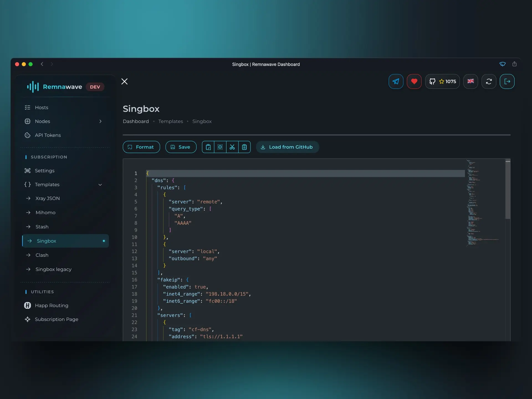Image resolution: width=532 pixels, height=399 pixels.
Task: Go forward with the browser forward arrow
Action: [52, 64]
